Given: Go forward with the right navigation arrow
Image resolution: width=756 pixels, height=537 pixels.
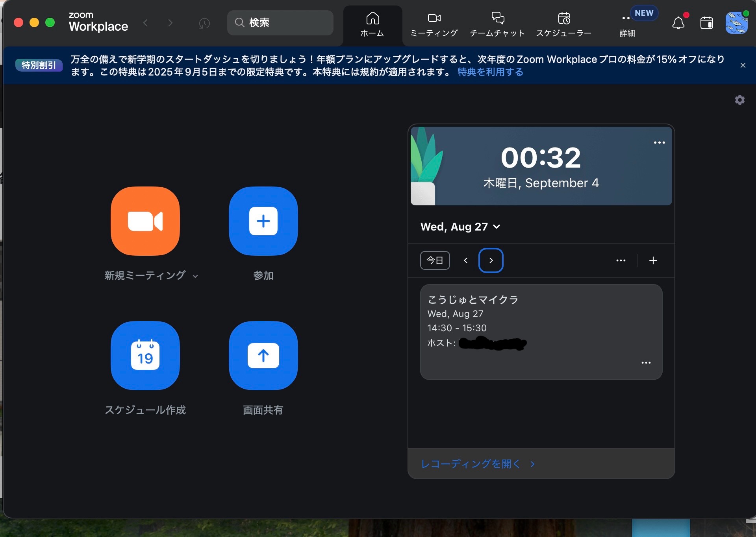Looking at the screenshot, I should point(170,23).
